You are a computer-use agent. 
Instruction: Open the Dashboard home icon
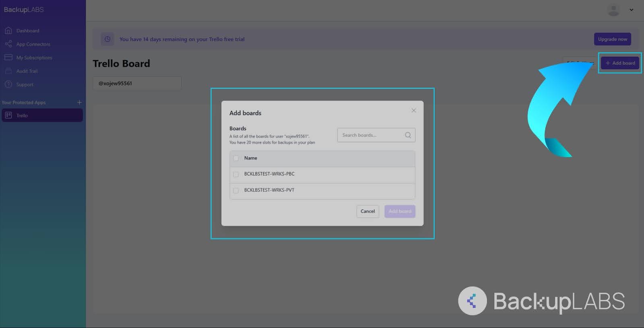click(8, 31)
